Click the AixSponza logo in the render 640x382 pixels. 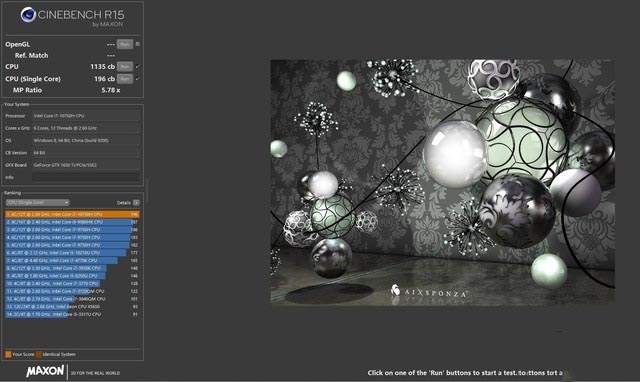coord(429,291)
